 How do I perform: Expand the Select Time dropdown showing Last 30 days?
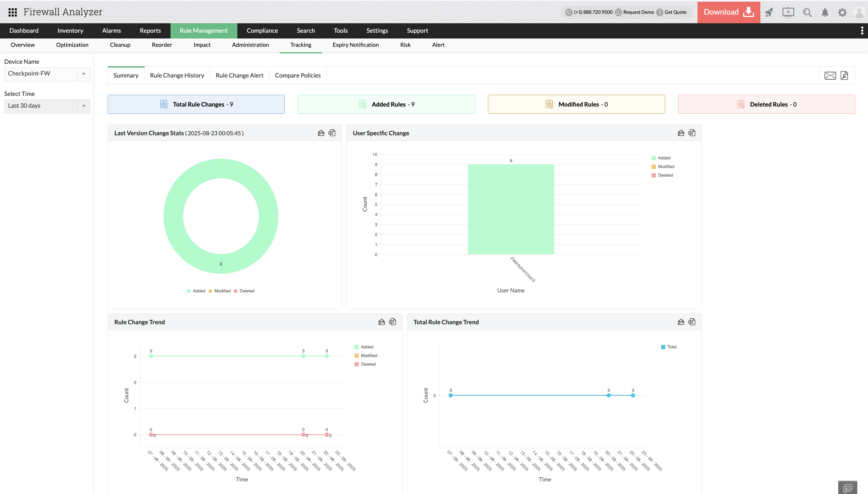(84, 106)
